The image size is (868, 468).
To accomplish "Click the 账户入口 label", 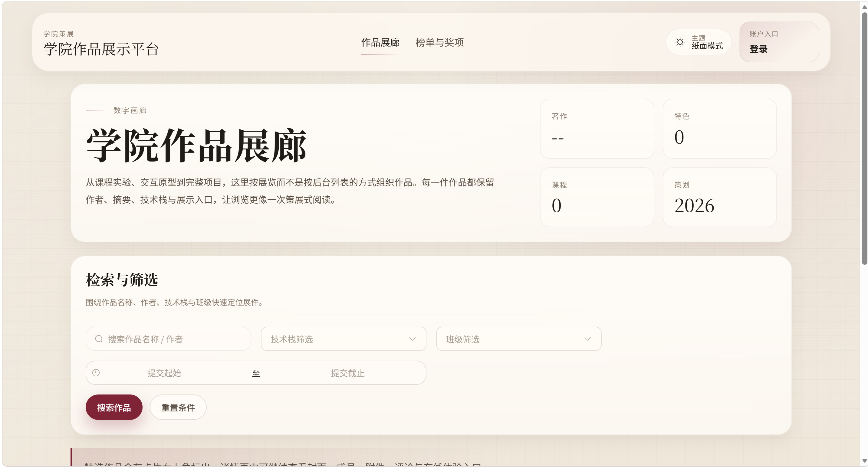I will (764, 34).
